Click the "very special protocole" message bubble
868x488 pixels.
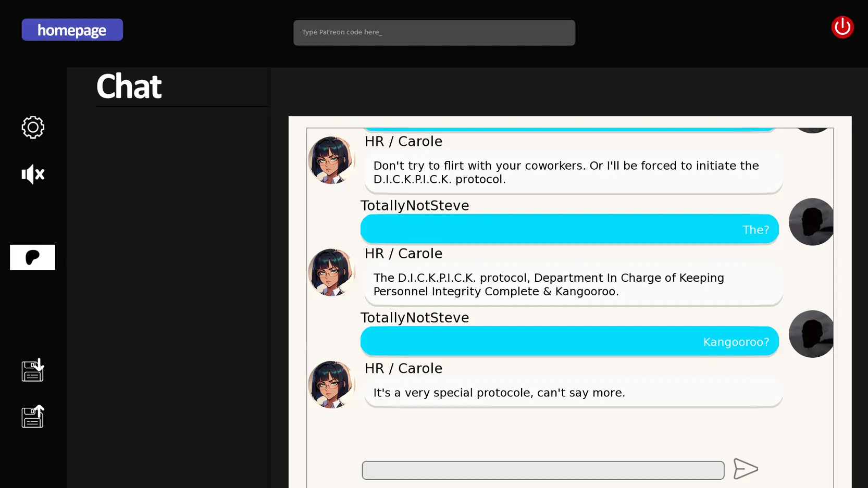click(x=573, y=393)
